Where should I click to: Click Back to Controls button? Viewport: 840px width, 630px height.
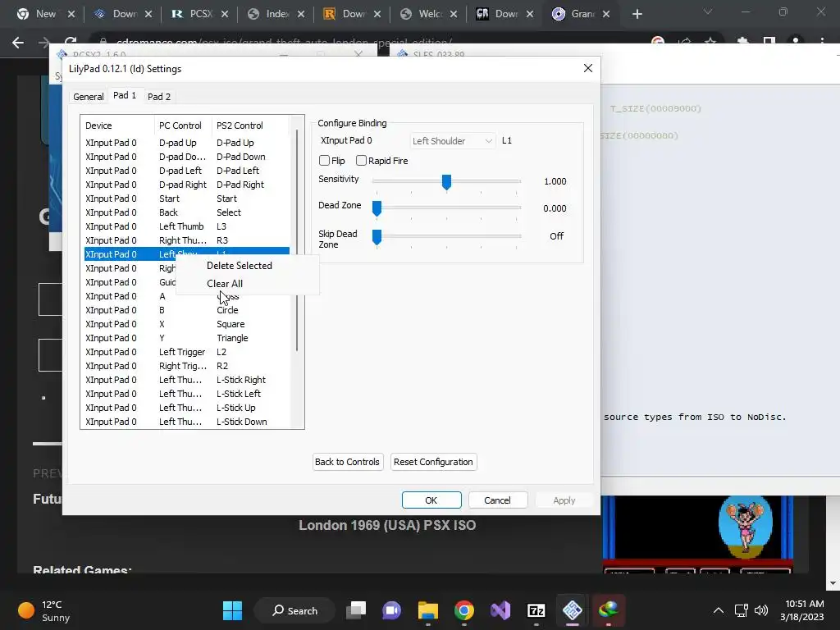click(347, 462)
